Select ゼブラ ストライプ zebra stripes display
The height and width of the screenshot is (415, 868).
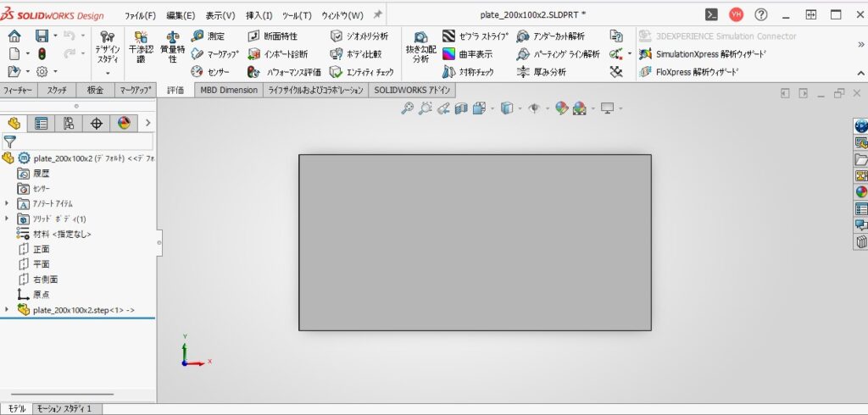[449, 36]
